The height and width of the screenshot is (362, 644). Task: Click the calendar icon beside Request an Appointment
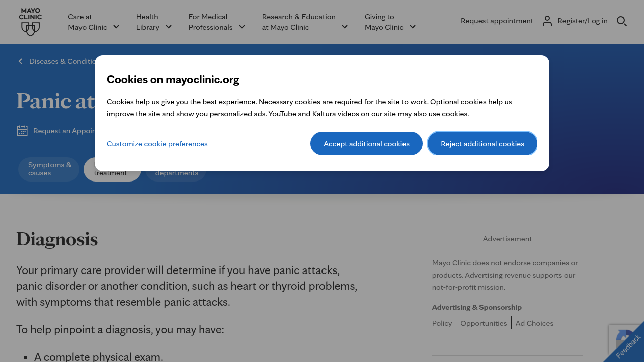22,131
